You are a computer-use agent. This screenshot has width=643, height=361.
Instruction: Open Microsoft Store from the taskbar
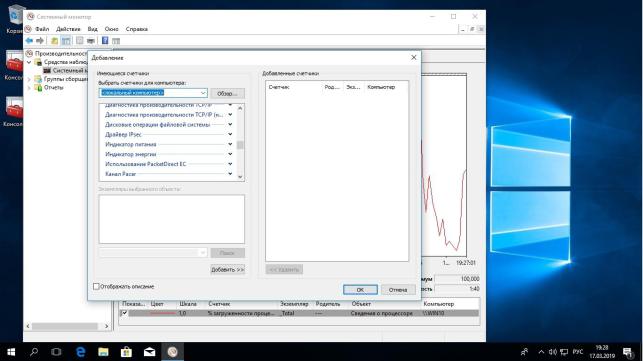tap(126, 352)
